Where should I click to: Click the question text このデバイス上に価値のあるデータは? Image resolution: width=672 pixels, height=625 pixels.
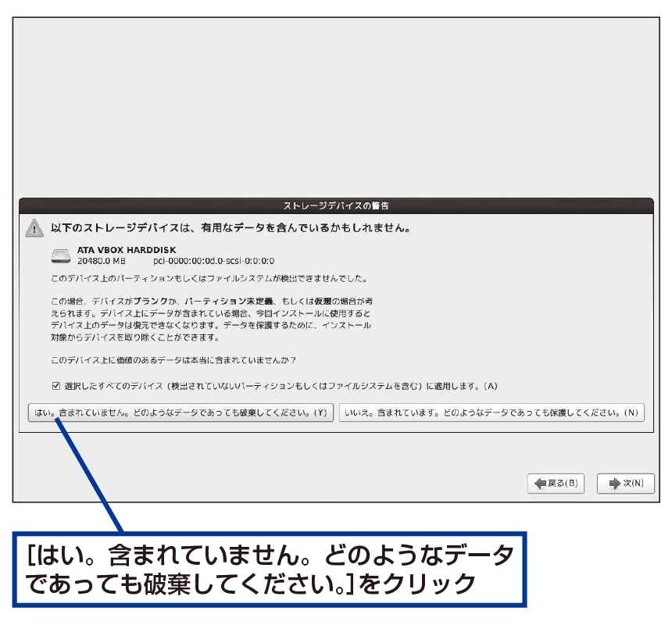173,360
